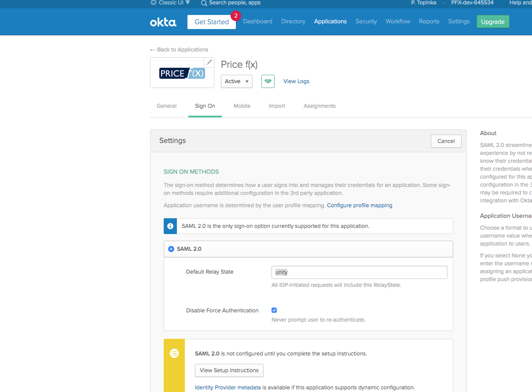Click the Okta logo
The width and height of the screenshot is (532, 392).
point(163,22)
